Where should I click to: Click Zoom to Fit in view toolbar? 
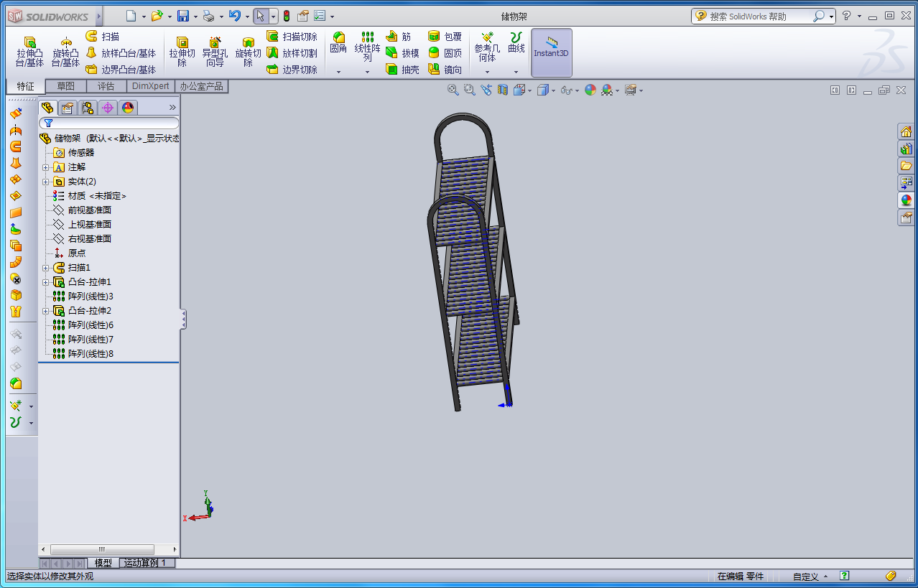coord(453,90)
